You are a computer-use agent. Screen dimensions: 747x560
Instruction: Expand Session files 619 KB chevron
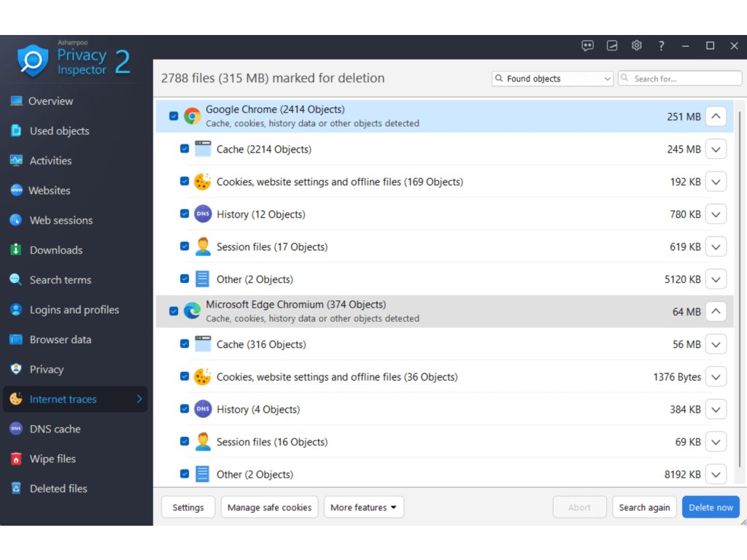[x=716, y=246]
